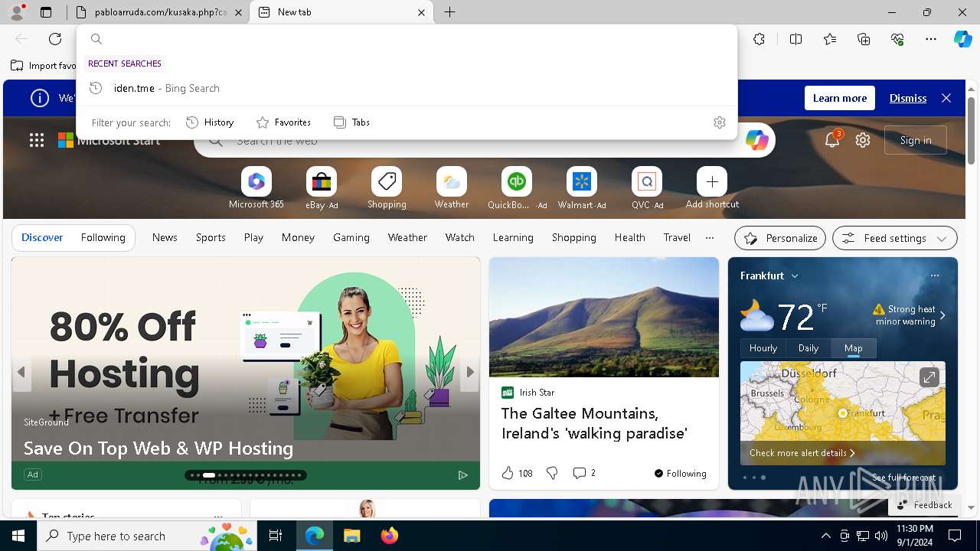
Task: Expand Frankfurt location dropdown
Action: [795, 275]
